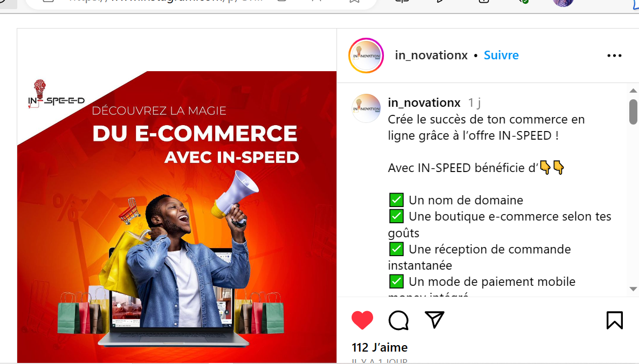
Task: View who liked via 112 J'aime
Action: tap(380, 347)
